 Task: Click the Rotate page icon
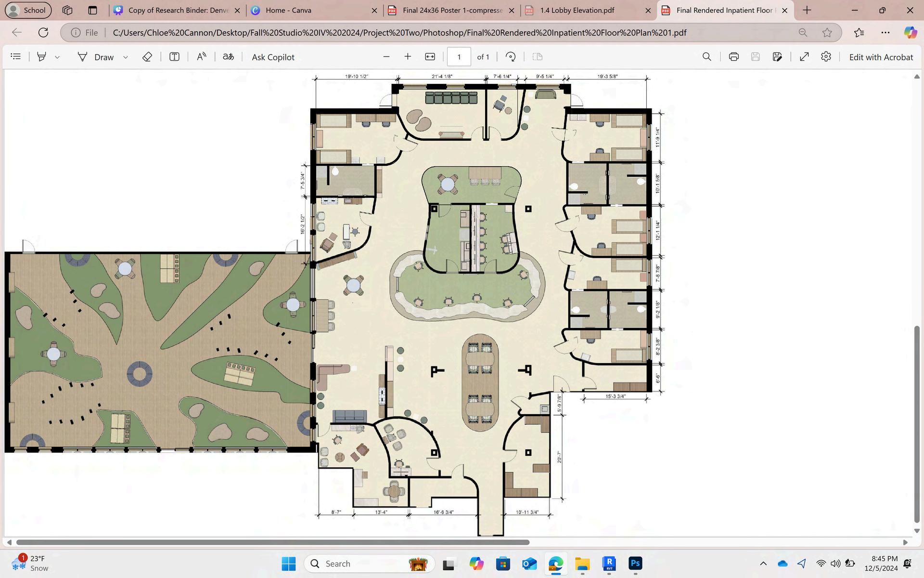[511, 57]
